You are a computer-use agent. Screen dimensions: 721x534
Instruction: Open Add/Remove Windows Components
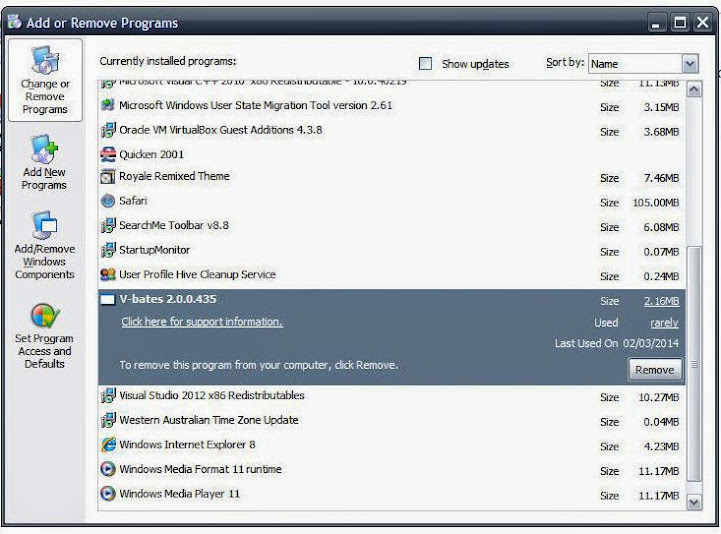[x=45, y=245]
